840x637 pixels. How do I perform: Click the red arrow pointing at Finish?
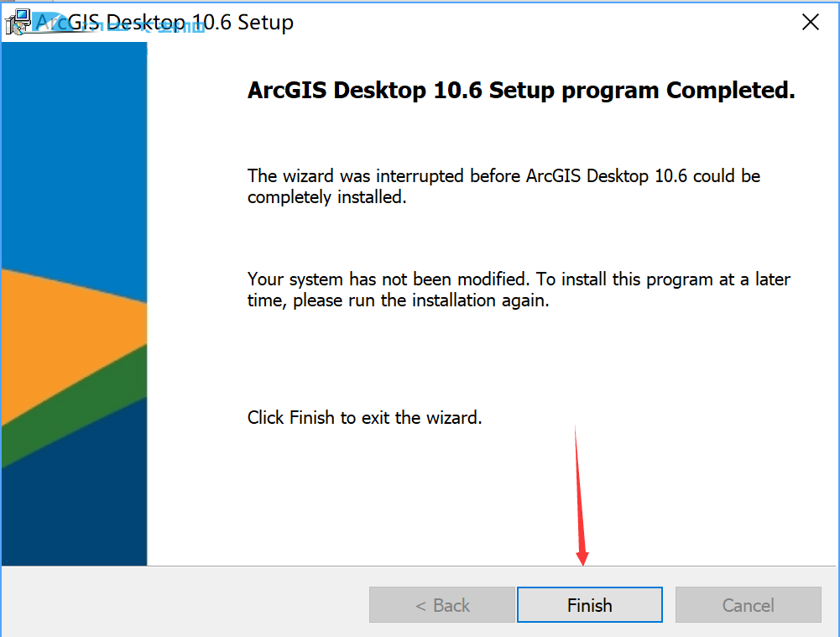pyautogui.click(x=580, y=495)
